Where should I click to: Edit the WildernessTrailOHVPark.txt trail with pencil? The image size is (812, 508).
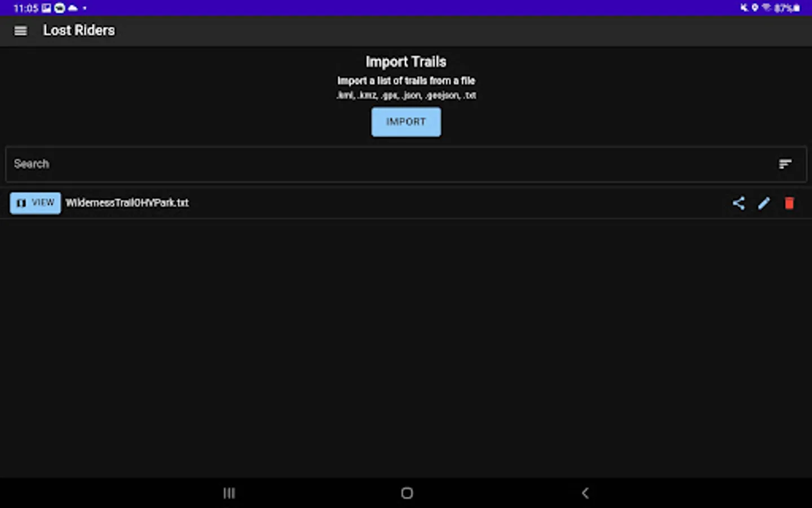pos(764,203)
